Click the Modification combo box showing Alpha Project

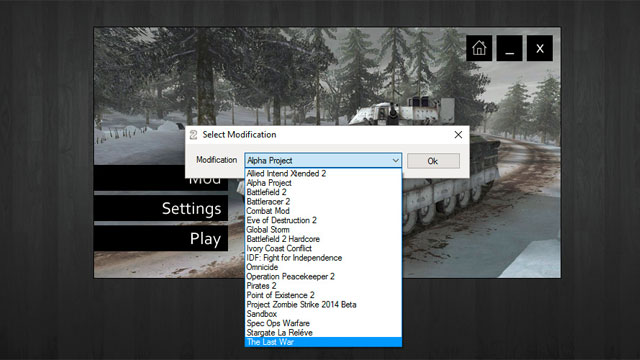coord(323,160)
